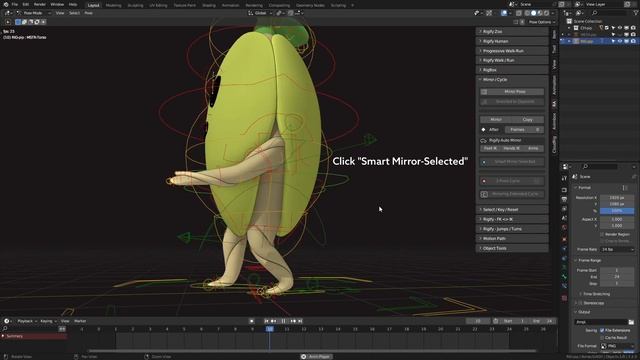Viewport: 640px width, 360px height.
Task: Click the filter icon in the outliner
Action: 636,13
